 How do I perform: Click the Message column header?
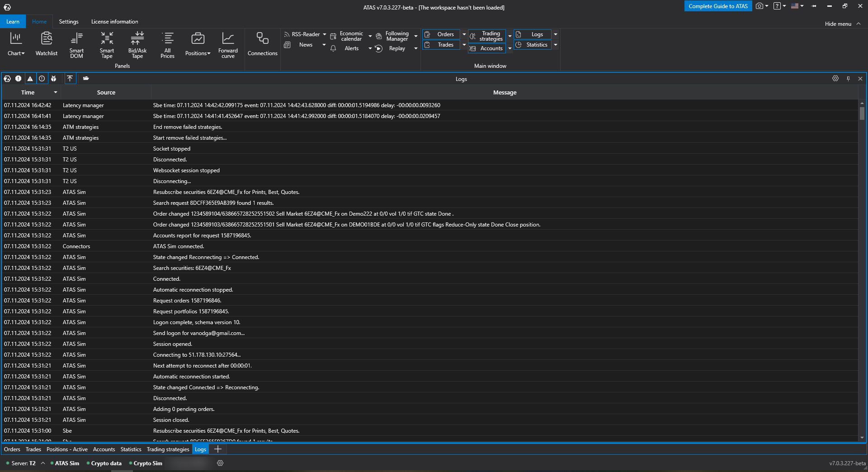pyautogui.click(x=505, y=93)
